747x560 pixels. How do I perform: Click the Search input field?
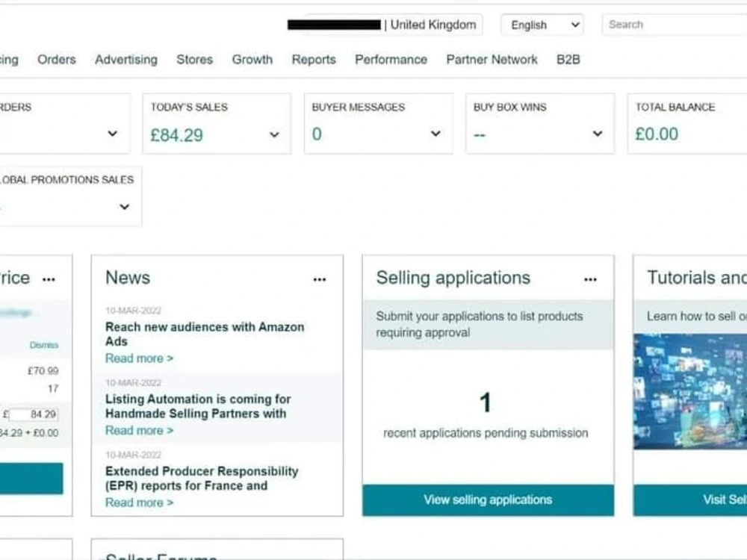tap(674, 25)
